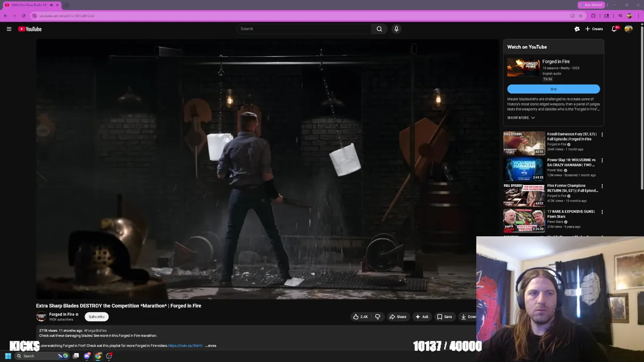The height and width of the screenshot is (362, 644).
Task: Subscribe to the Forged in Fire channel
Action: pyautogui.click(x=97, y=317)
